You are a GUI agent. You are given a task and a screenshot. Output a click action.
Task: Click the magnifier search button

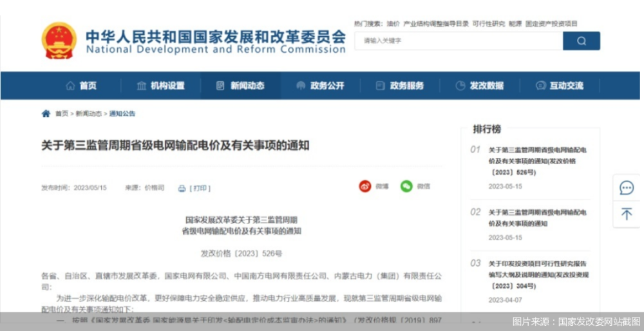[x=581, y=41]
